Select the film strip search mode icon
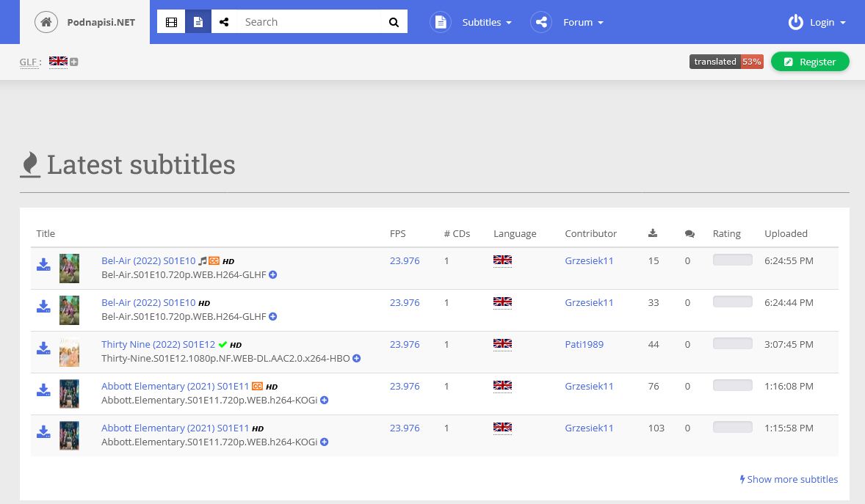 point(171,22)
